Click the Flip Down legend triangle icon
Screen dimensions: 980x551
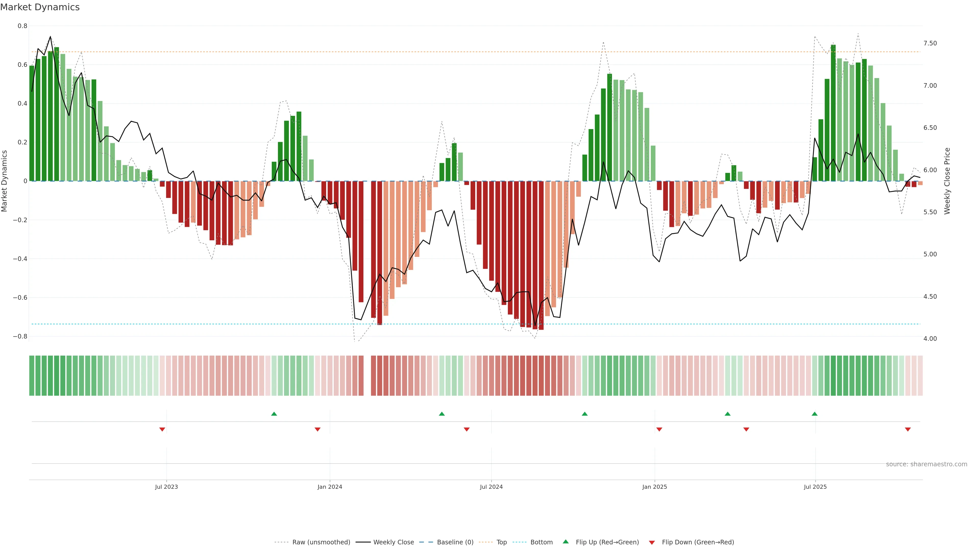pos(652,542)
